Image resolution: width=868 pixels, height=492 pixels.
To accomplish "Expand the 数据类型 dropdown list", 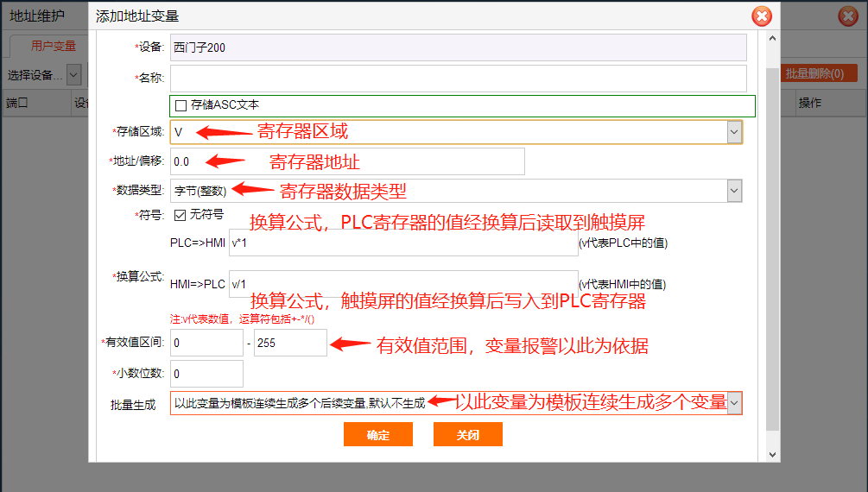I will 734,191.
